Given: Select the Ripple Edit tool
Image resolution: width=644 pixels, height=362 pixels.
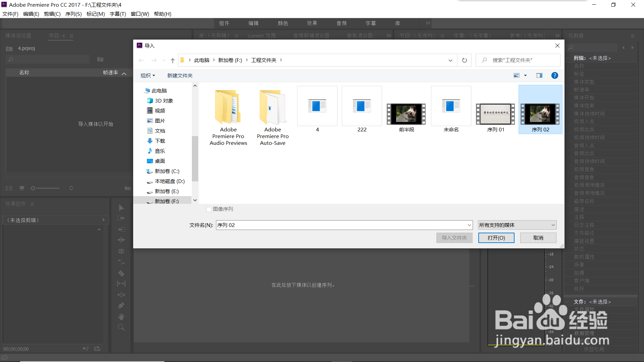Looking at the screenshot, I should tap(121, 240).
